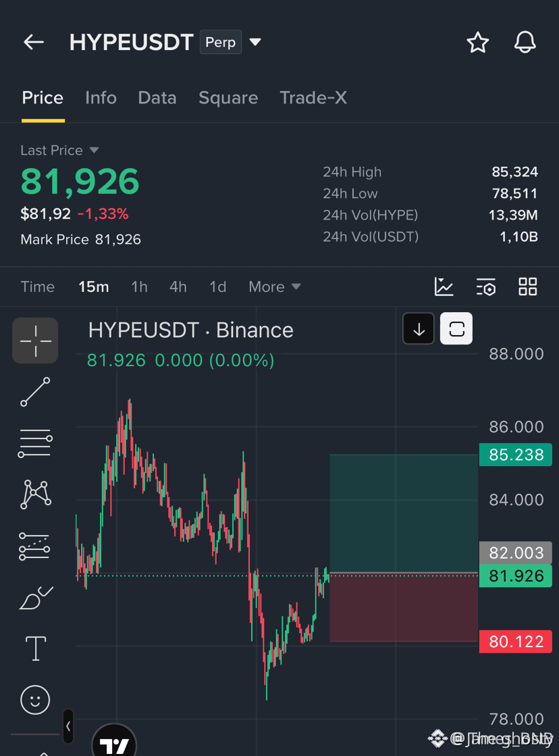The height and width of the screenshot is (756, 559).
Task: Open the Trade-X tab
Action: (x=313, y=98)
